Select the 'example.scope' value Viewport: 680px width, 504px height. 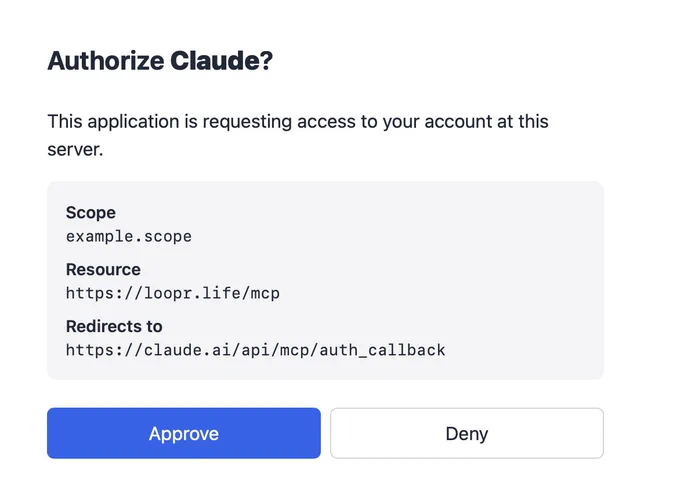(x=129, y=236)
